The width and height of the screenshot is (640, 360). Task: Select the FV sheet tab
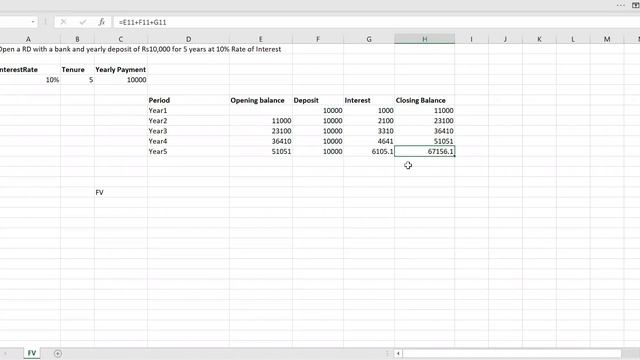click(x=32, y=353)
